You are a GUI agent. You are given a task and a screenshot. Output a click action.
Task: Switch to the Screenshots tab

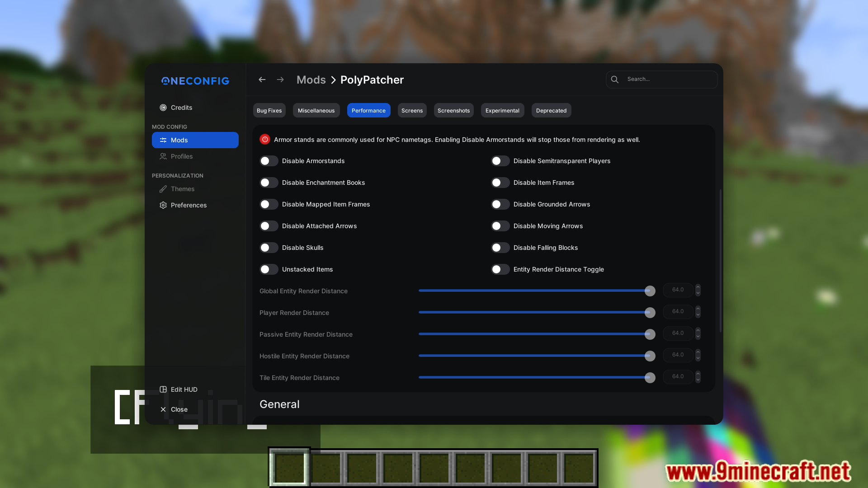(x=454, y=110)
